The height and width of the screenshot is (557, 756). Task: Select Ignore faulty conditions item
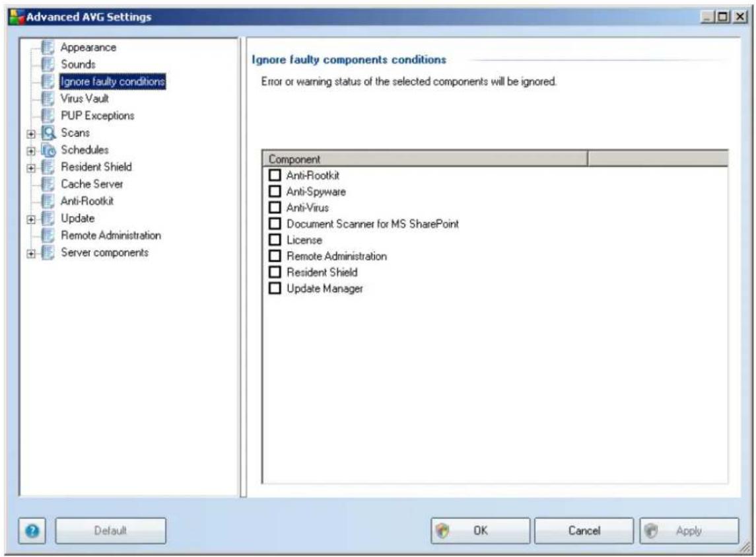click(112, 81)
